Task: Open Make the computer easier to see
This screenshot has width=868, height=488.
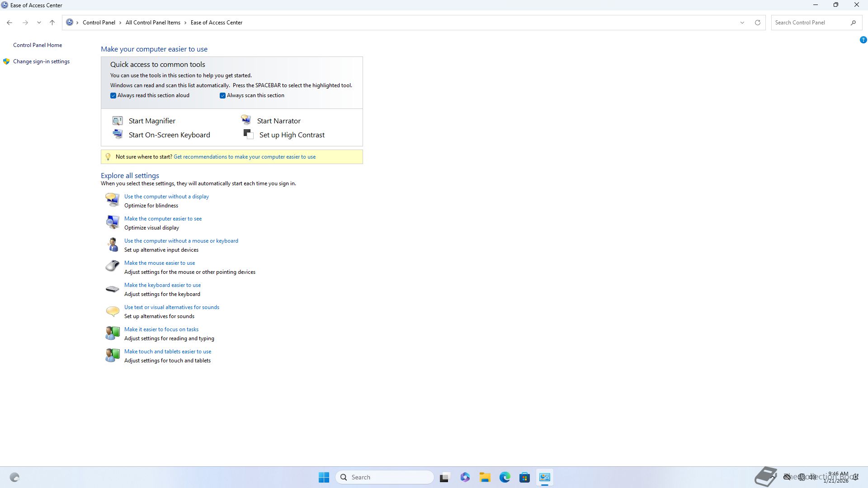Action: (x=163, y=219)
